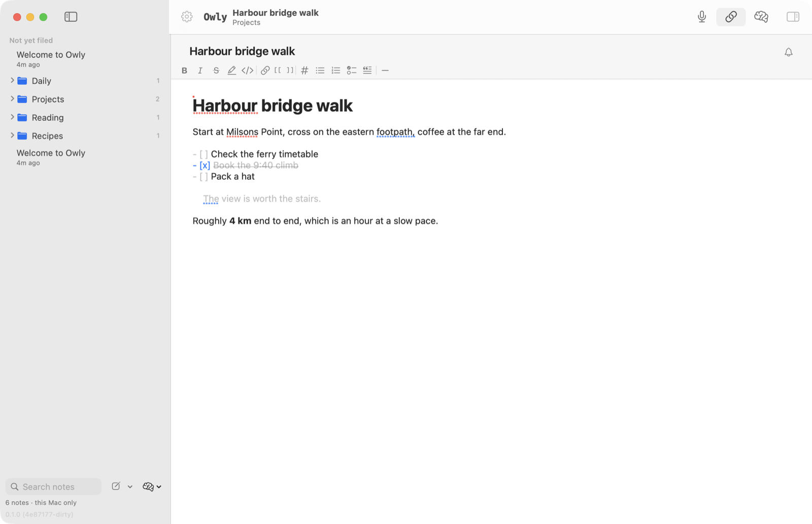Viewport: 812px width, 524px height.
Task: Select the Daily folder name
Action: (42, 81)
